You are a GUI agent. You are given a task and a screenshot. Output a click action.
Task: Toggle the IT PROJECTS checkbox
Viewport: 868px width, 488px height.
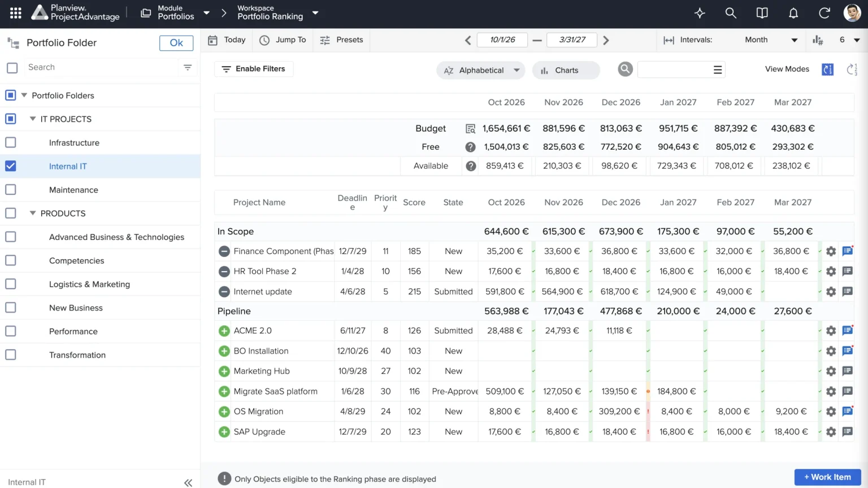point(11,119)
